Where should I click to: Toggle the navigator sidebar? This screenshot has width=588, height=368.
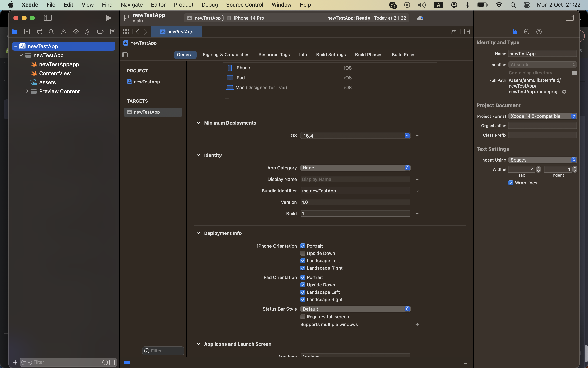tap(48, 18)
